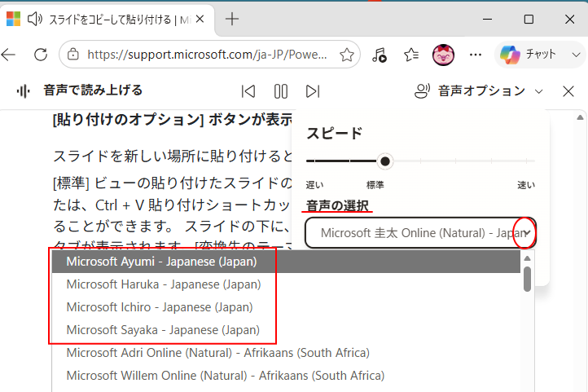This screenshot has width=588, height=392.
Task: Pause the read aloud playback
Action: [280, 91]
